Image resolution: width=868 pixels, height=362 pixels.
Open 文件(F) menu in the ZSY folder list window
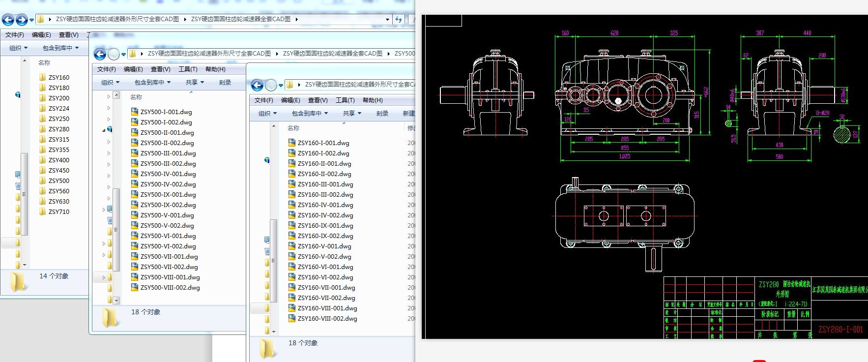[15, 34]
